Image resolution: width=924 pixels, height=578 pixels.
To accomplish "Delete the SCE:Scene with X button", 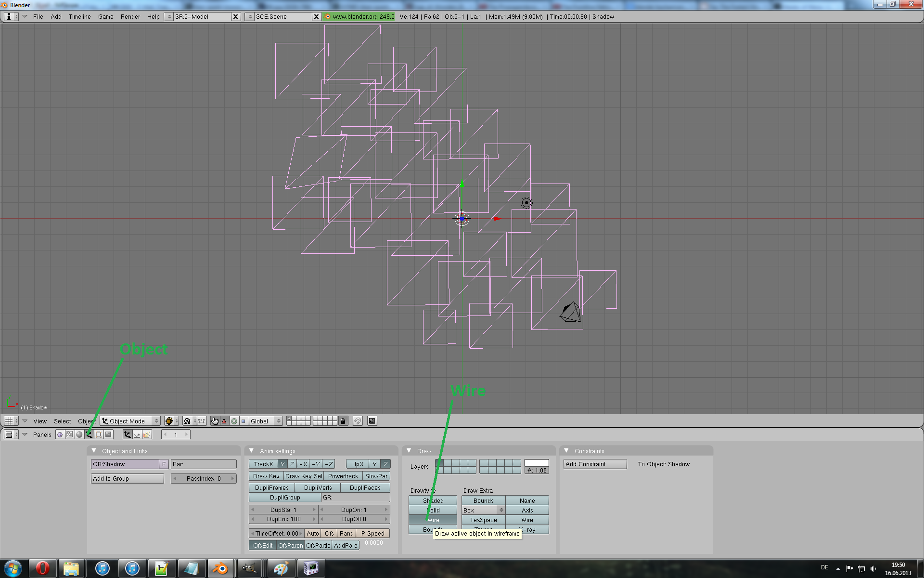I will [x=316, y=16].
